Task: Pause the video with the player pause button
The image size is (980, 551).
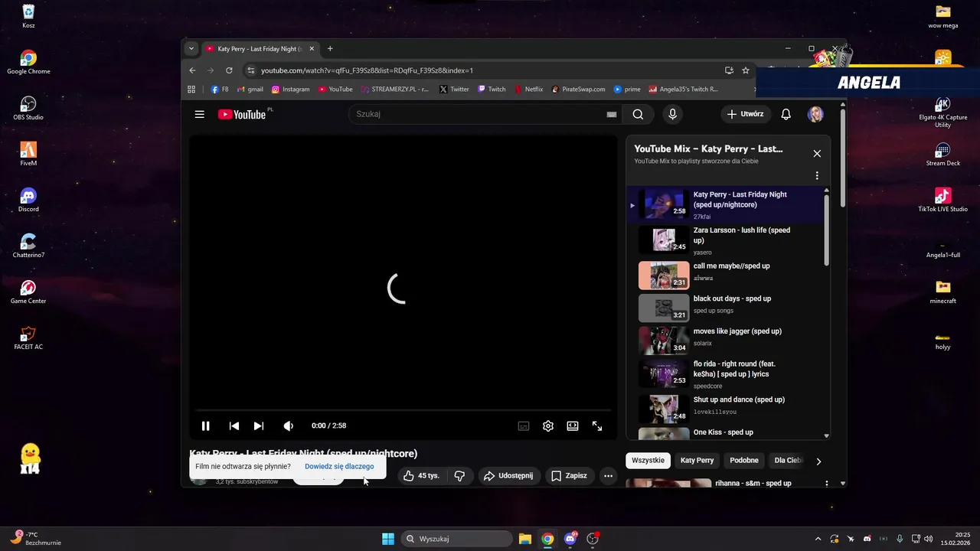Action: tap(205, 426)
